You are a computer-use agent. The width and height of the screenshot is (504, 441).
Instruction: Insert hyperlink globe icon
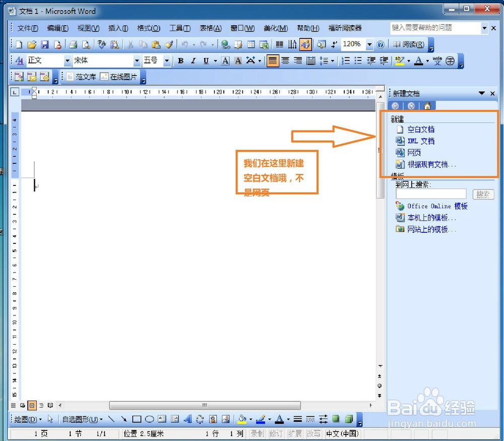pyautogui.click(x=226, y=44)
